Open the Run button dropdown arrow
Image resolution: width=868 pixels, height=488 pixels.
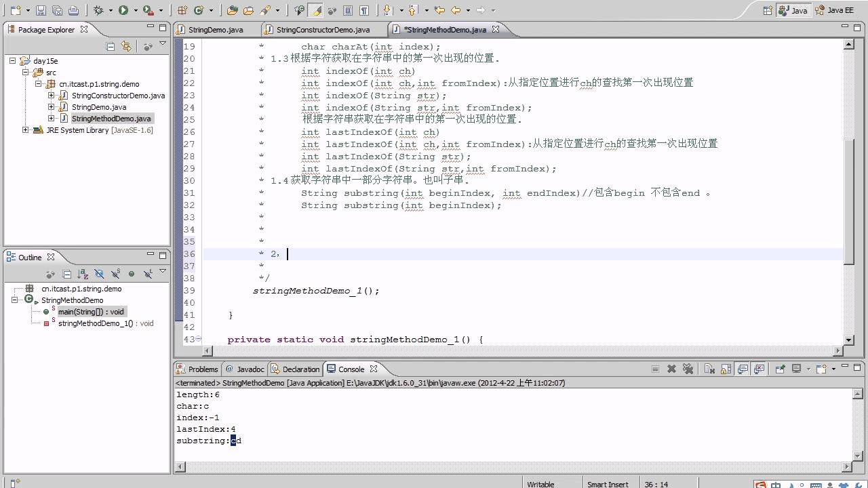point(136,10)
